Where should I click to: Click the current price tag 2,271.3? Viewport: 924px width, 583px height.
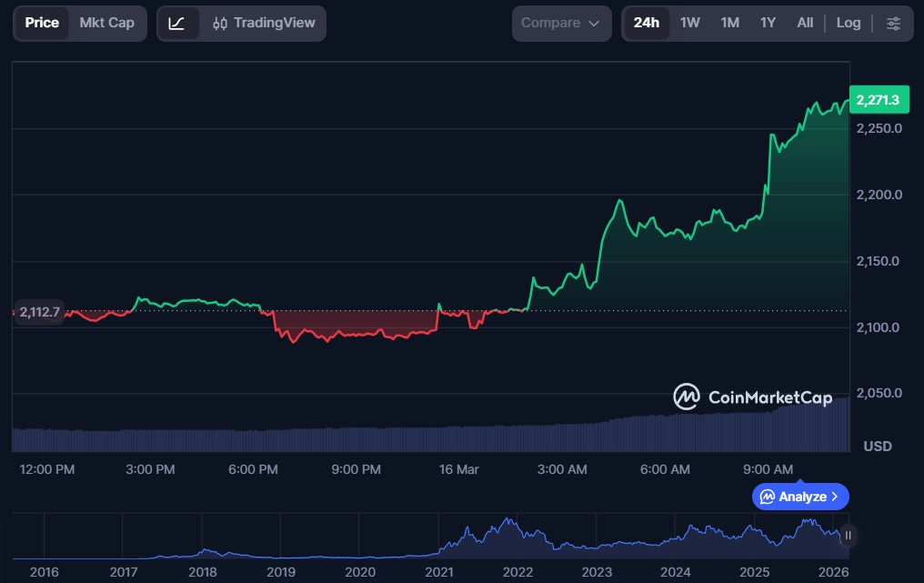[x=878, y=100]
